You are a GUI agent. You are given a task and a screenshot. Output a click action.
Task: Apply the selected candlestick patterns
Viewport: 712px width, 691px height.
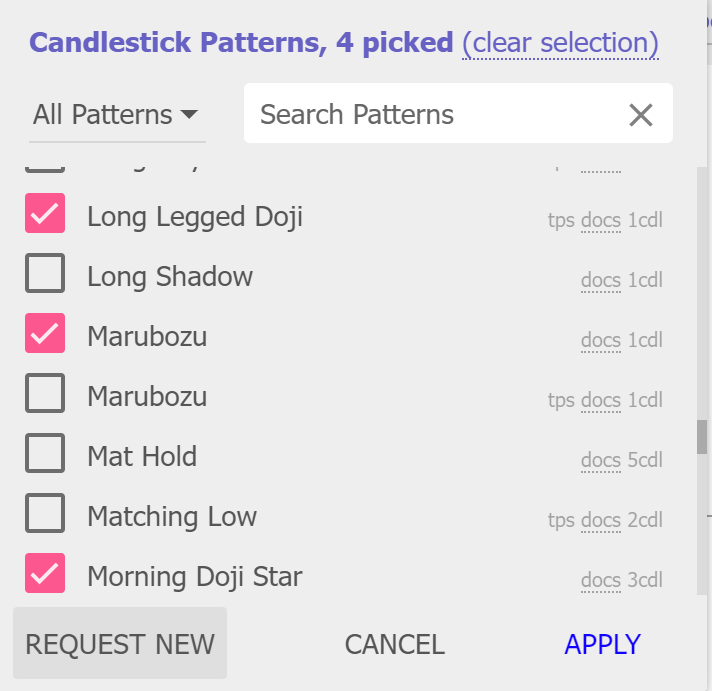click(x=602, y=645)
